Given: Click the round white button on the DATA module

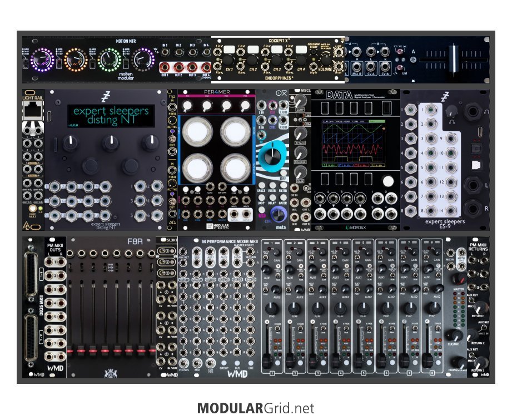Looking at the screenshot, I should point(388,181).
